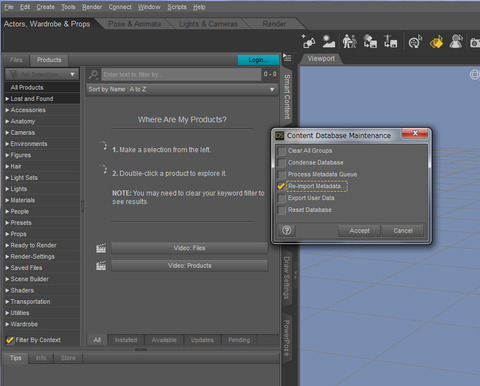Switch to the Files tab
Viewport: 480px width, 386px height.
[16, 60]
